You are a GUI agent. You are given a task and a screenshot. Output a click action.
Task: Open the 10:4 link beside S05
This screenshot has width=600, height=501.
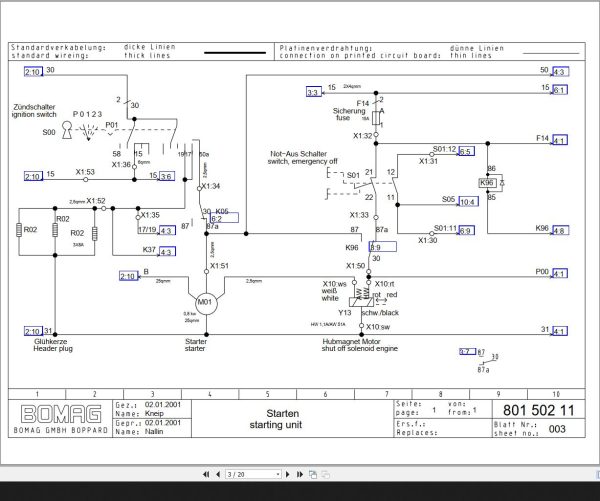click(468, 201)
